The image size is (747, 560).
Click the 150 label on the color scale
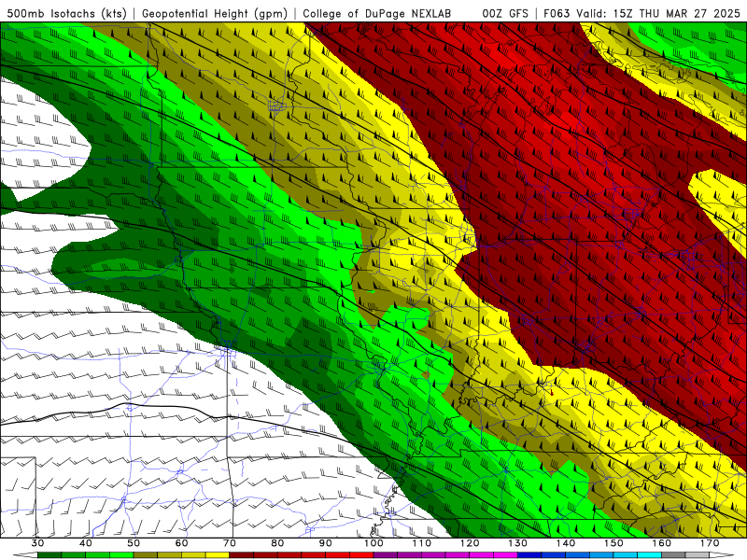(x=614, y=543)
